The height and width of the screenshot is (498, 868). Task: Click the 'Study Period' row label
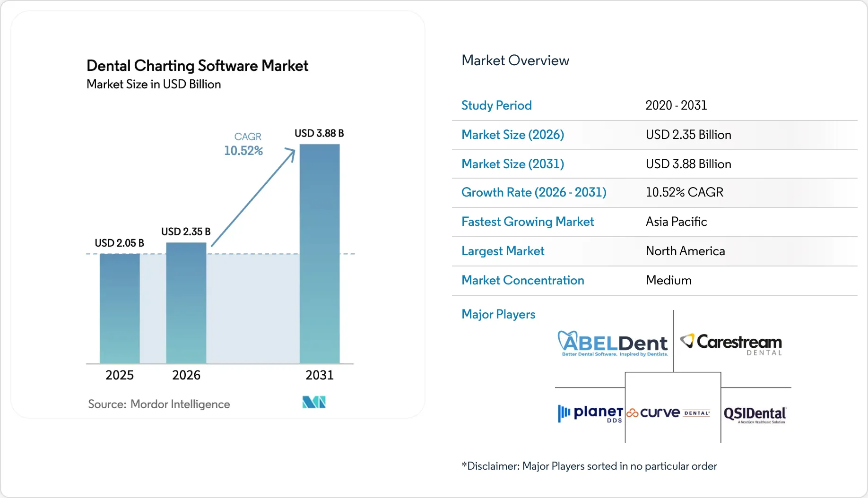[496, 105]
